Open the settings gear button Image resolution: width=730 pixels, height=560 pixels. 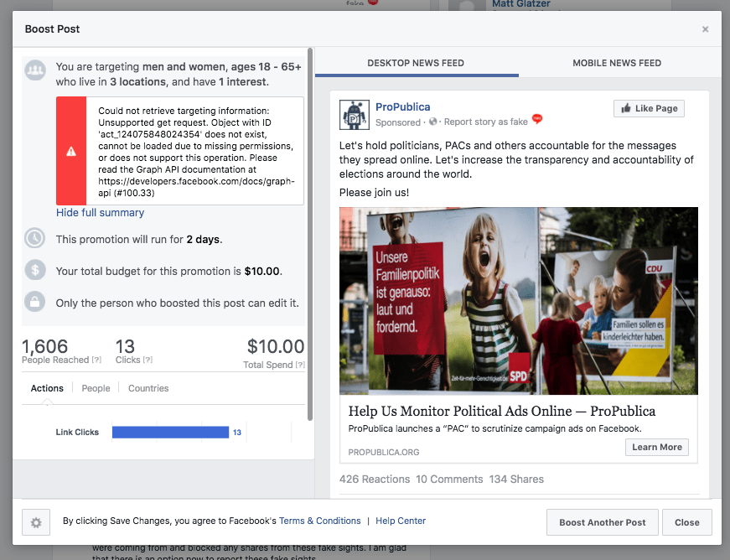pos(36,522)
